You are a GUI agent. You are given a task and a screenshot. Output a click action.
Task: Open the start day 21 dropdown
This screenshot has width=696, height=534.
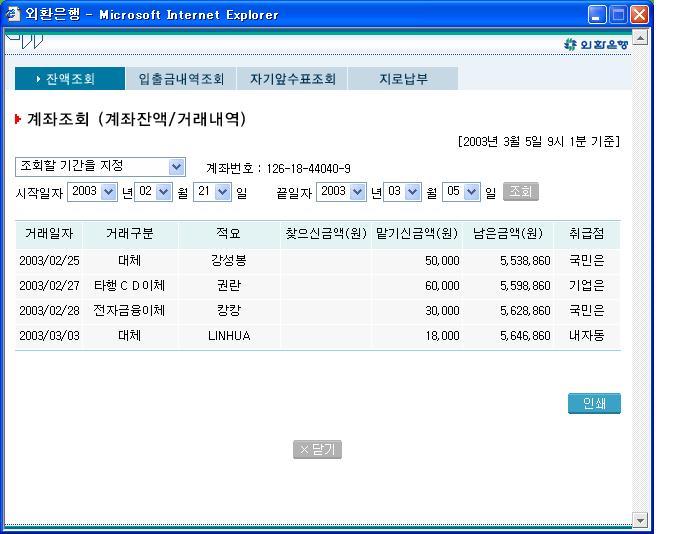(223, 191)
